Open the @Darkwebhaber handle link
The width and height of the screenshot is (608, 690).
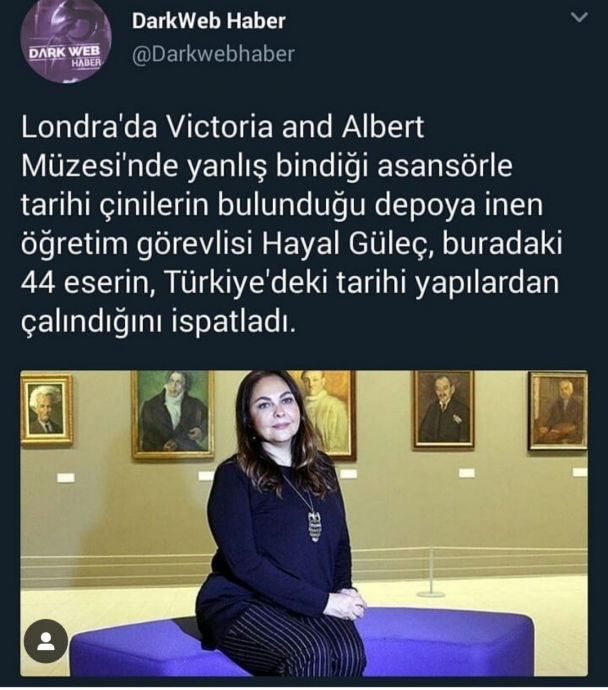click(x=213, y=54)
